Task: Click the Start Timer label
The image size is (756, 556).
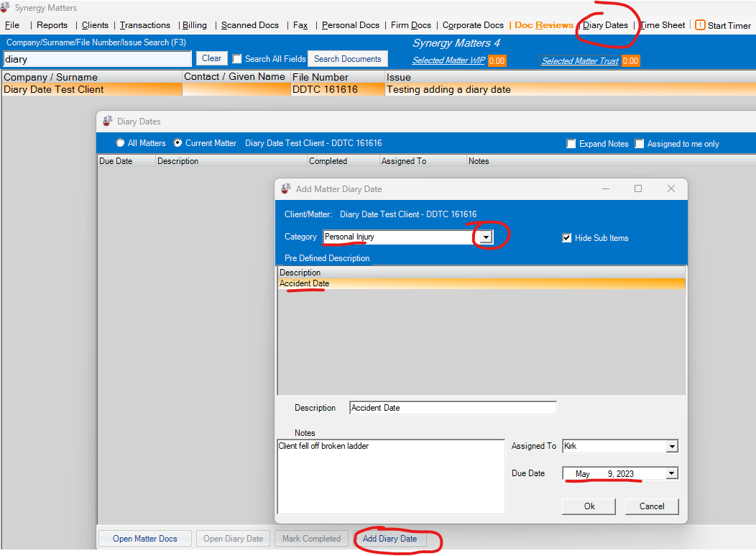Action: pos(729,26)
